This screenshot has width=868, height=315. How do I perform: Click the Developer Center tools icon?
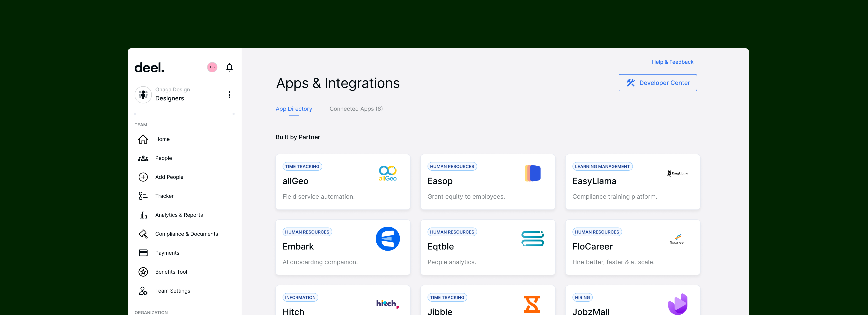pos(631,83)
